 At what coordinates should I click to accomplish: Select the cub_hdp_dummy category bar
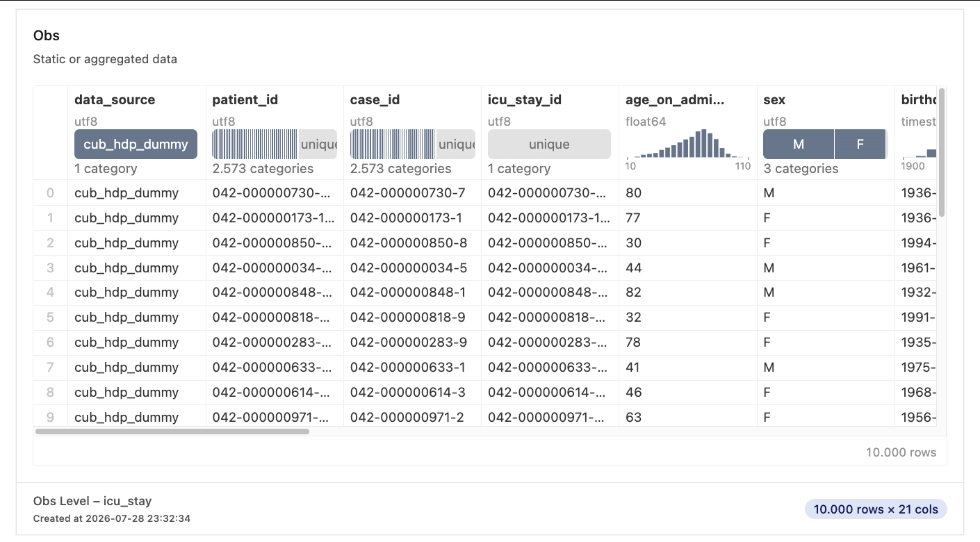pos(136,144)
